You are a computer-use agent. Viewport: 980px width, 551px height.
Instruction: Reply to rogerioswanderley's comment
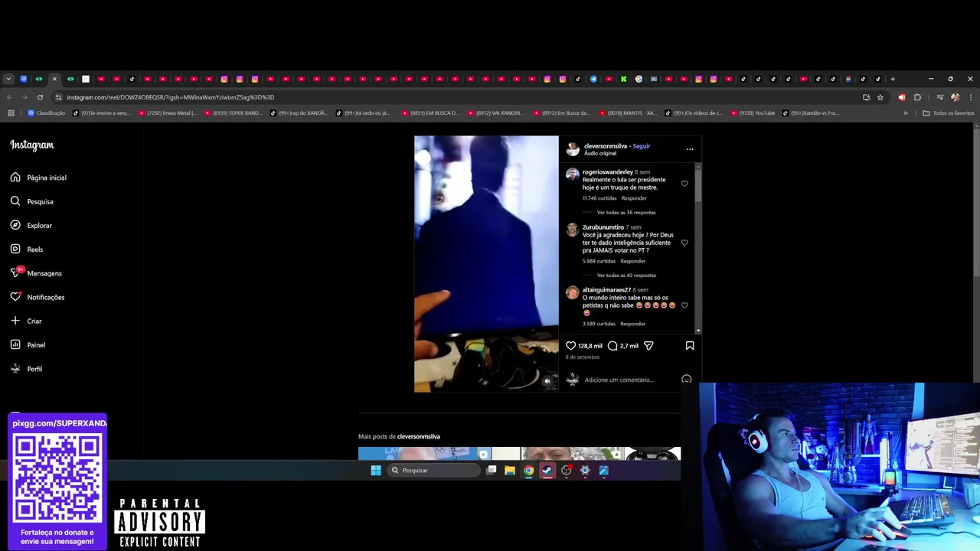tap(634, 198)
